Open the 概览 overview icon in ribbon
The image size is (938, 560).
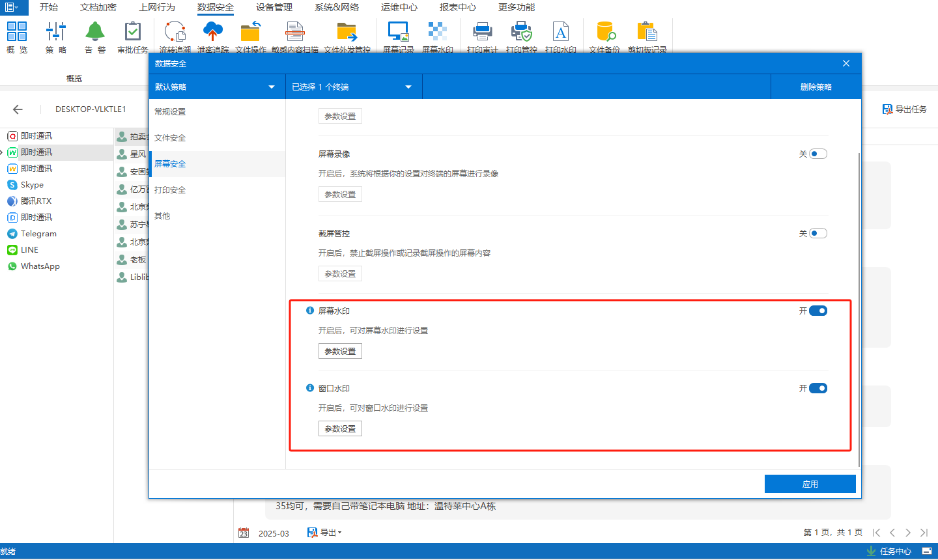(x=17, y=33)
